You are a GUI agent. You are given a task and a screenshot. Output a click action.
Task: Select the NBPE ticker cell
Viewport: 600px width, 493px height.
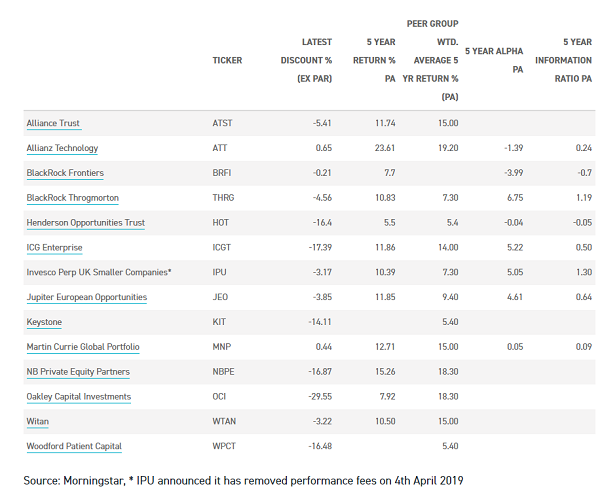point(223,372)
